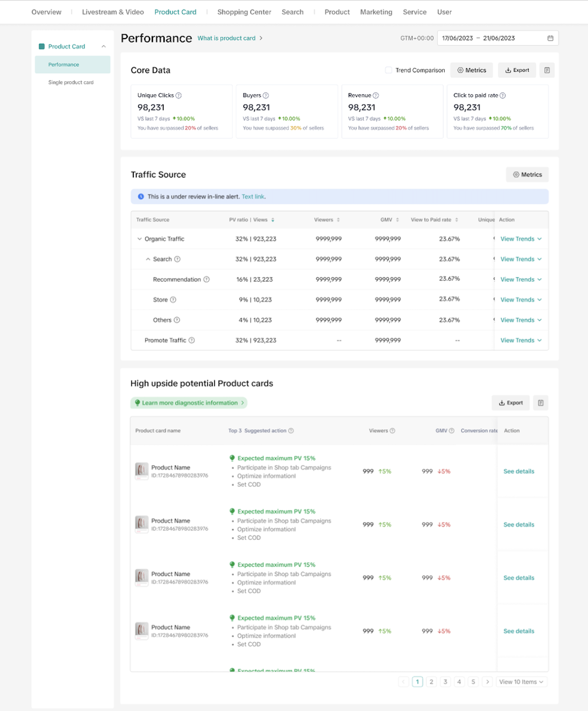Enable the Trend Comparison checkbox
588x711 pixels.
[389, 70]
